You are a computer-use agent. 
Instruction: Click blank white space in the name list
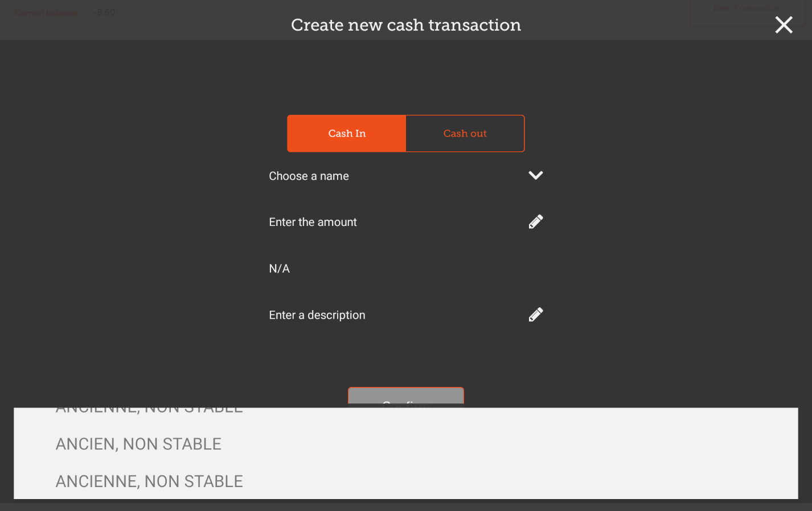512,455
